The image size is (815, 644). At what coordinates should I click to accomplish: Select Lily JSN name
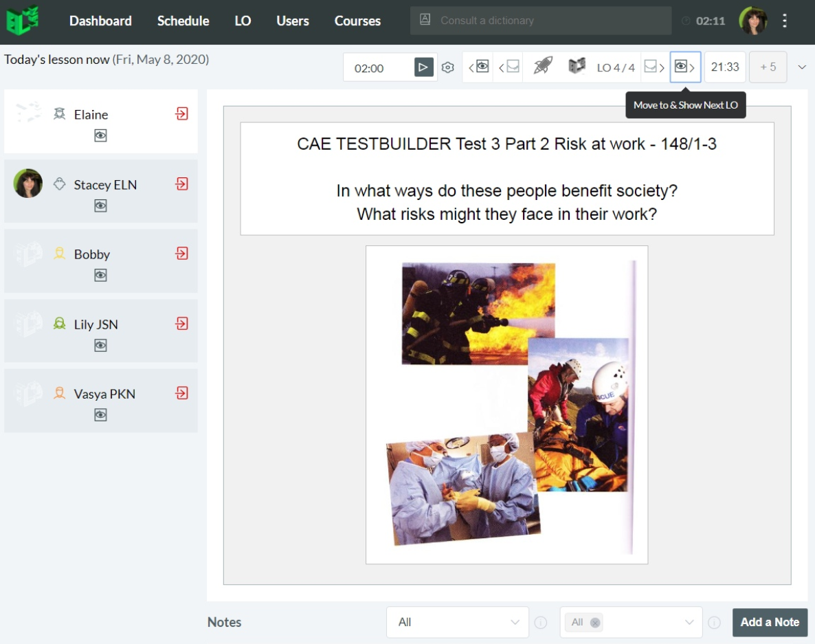pyautogui.click(x=96, y=324)
